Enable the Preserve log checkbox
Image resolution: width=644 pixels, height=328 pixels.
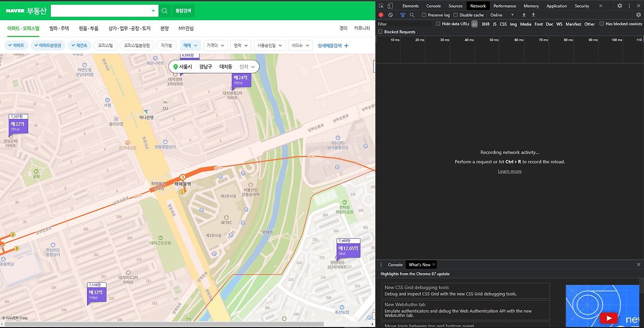point(424,15)
